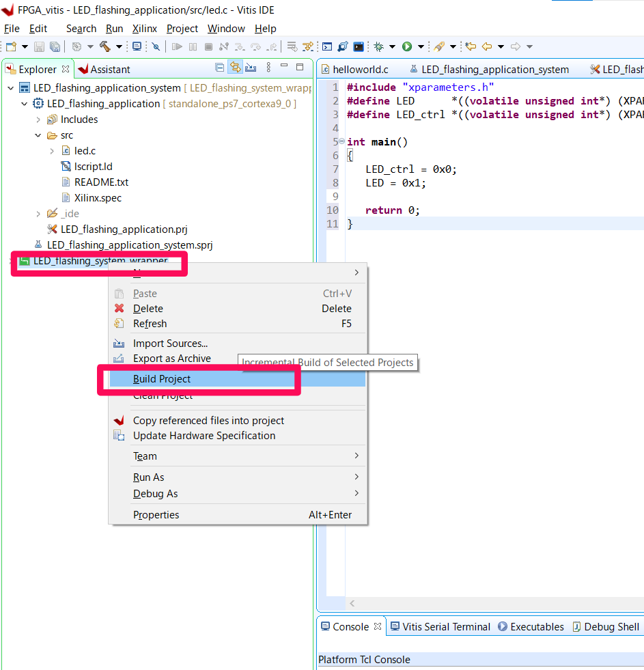Viewport: 644px width, 670px height.
Task: Collapse LED_flashing_application tree node
Action: click(25, 104)
